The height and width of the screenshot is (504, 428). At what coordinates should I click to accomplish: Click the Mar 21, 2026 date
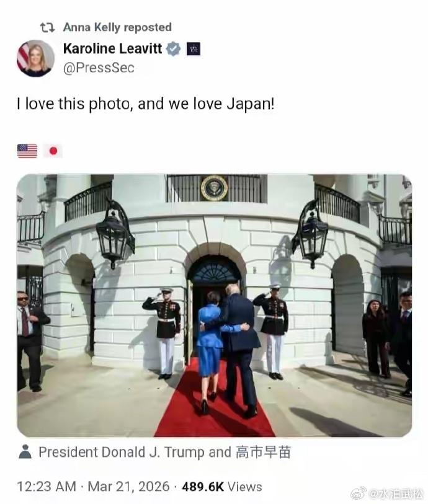tap(128, 486)
